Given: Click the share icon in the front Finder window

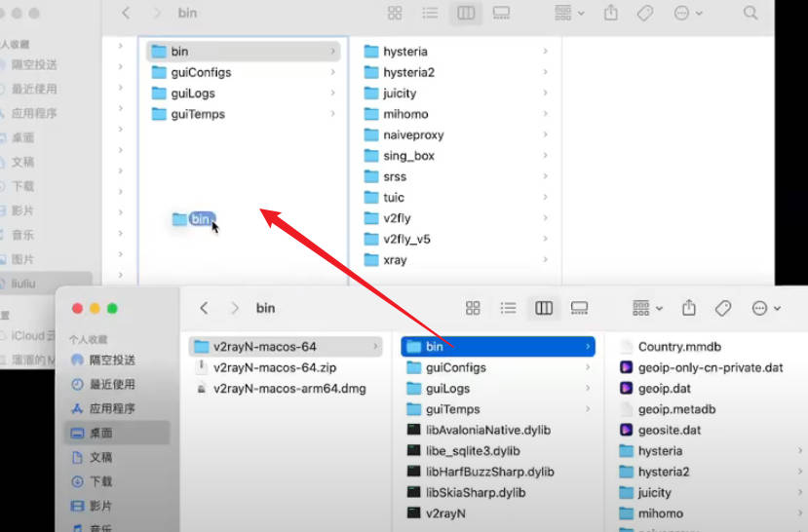Looking at the screenshot, I should [x=689, y=308].
